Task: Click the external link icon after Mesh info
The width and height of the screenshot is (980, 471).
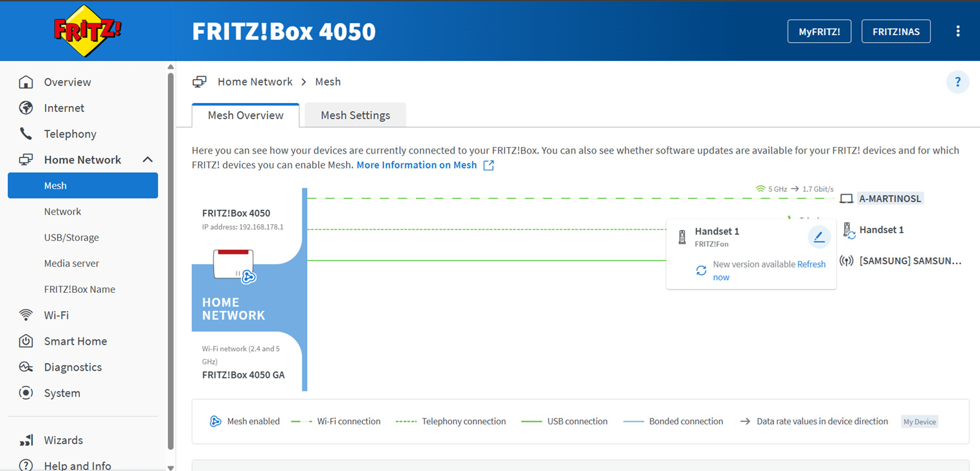Action: coord(489,165)
